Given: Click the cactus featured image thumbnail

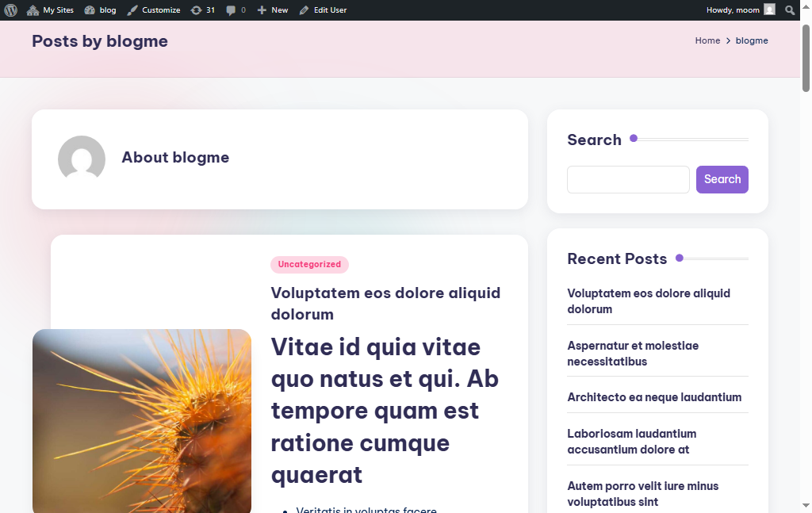Looking at the screenshot, I should tap(141, 421).
